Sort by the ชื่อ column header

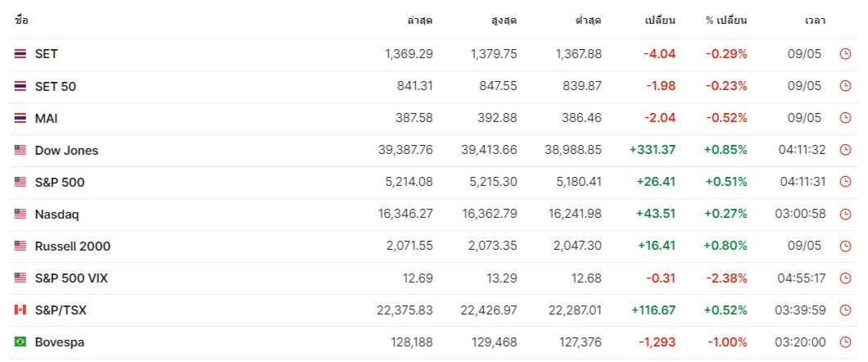21,20
